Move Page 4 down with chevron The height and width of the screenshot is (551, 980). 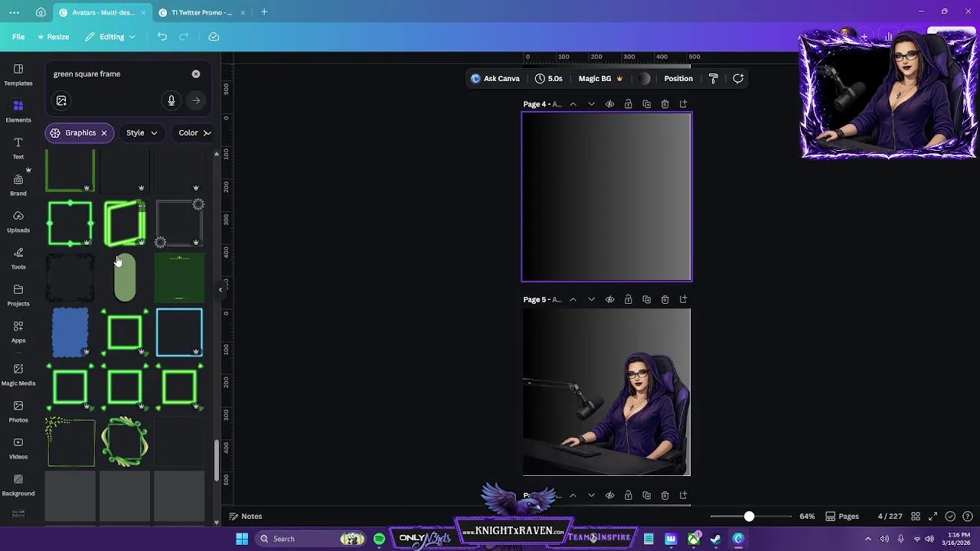tap(591, 104)
